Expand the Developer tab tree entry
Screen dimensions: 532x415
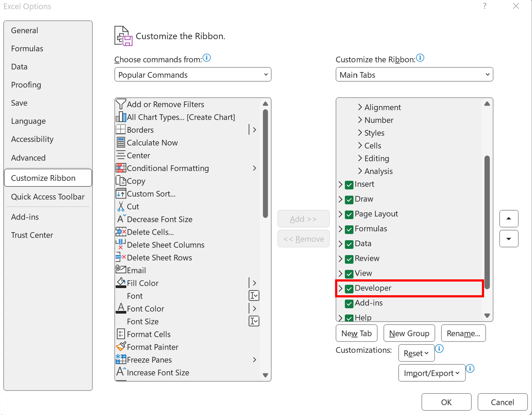coord(341,288)
